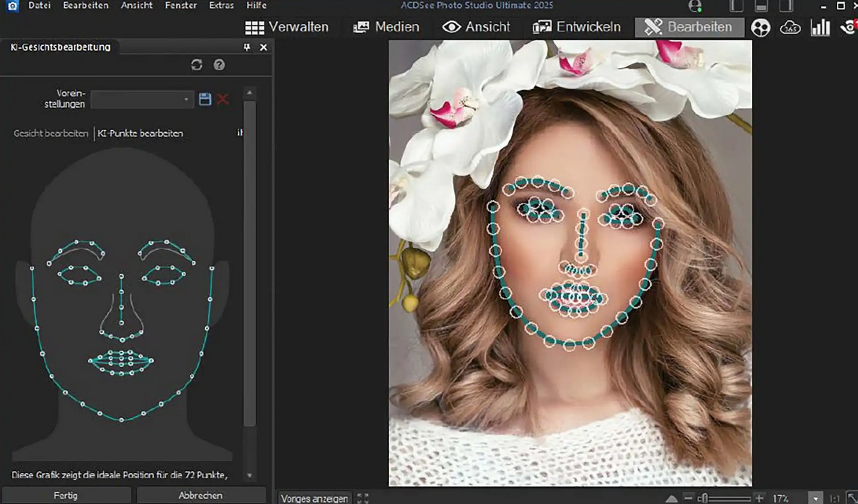Open the Fenster menu

[x=181, y=5]
